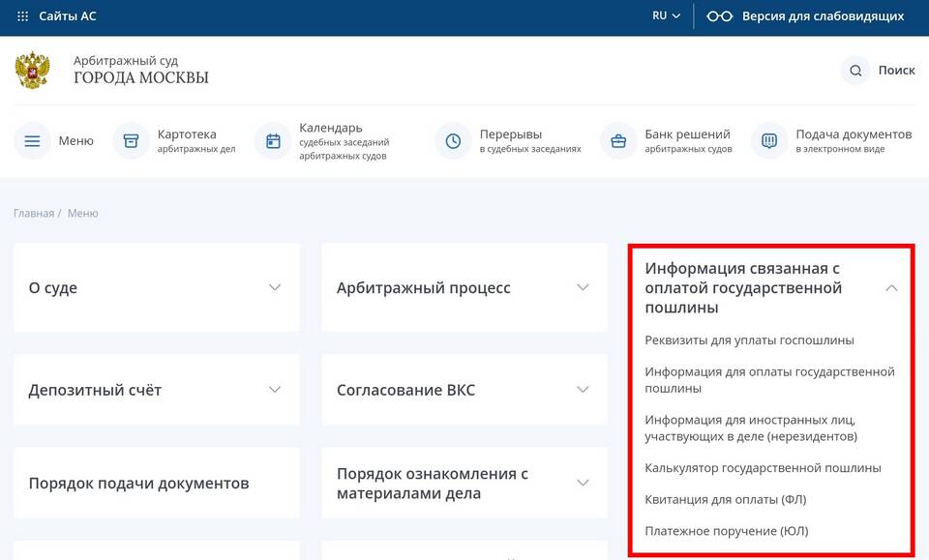Open Реквизиты для уплаты госпошлины
This screenshot has width=929, height=560.
(749, 340)
